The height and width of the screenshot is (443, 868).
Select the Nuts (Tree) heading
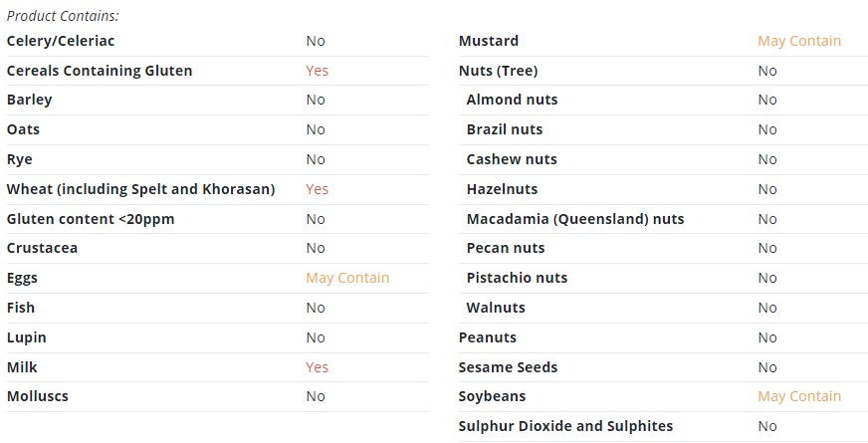point(499,71)
